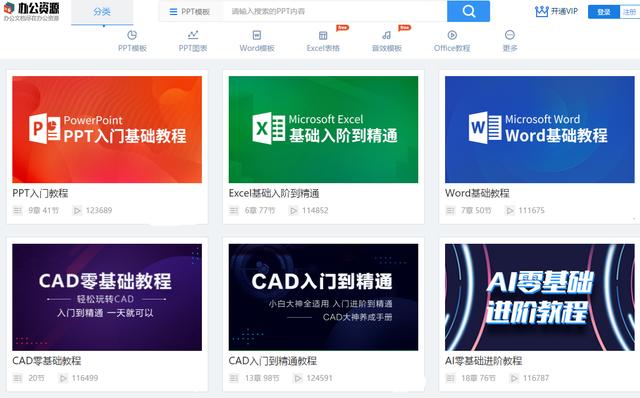Click play count icon beside 124591
This screenshot has height=398, width=640.
pyautogui.click(x=298, y=378)
